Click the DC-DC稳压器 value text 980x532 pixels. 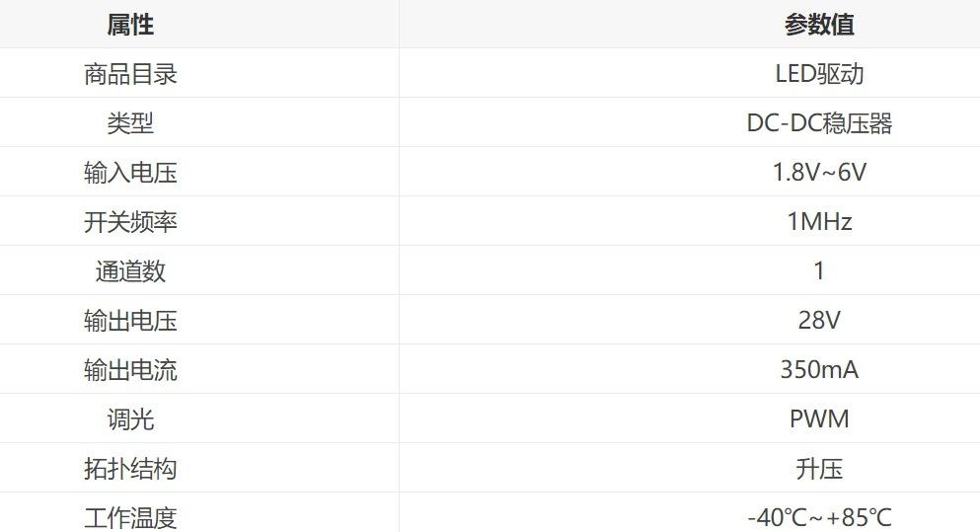coord(818,123)
